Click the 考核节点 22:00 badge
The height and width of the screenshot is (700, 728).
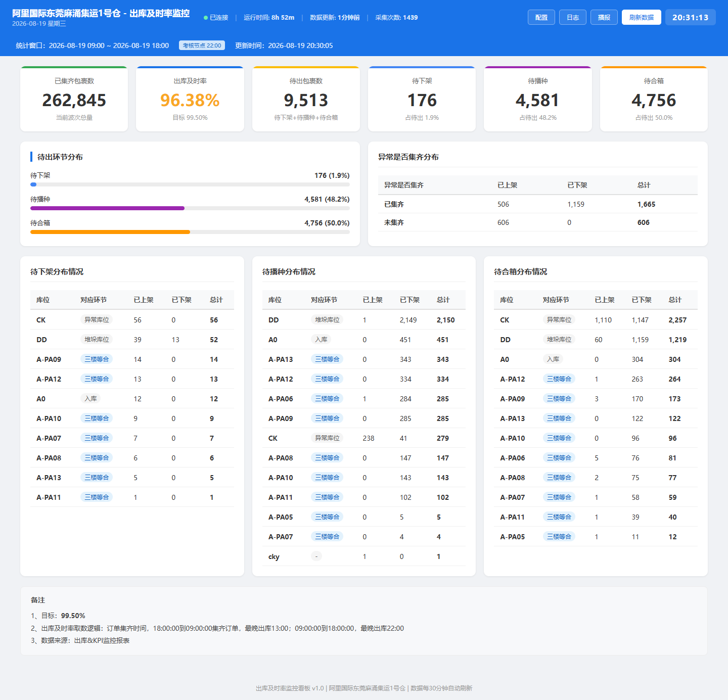[x=202, y=45]
